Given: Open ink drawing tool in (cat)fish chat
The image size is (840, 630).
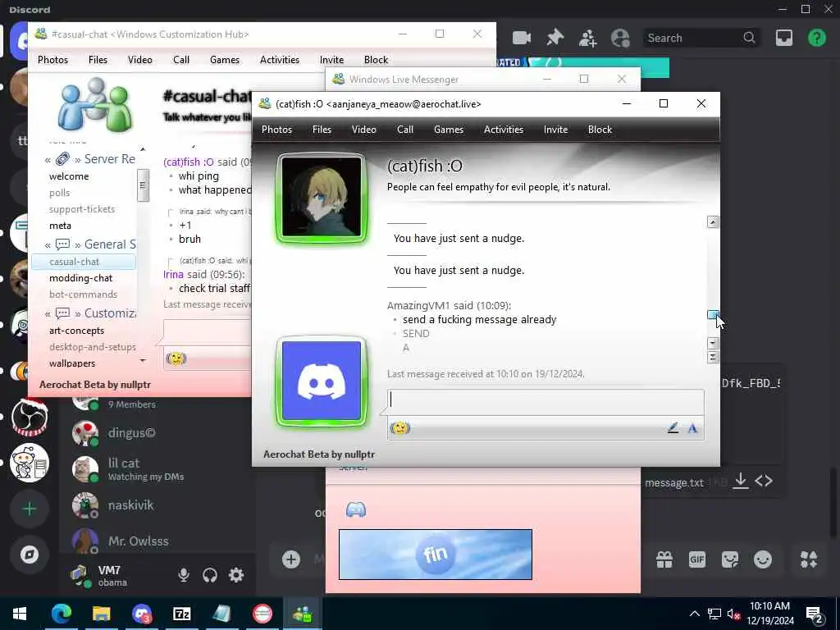Looking at the screenshot, I should (673, 428).
